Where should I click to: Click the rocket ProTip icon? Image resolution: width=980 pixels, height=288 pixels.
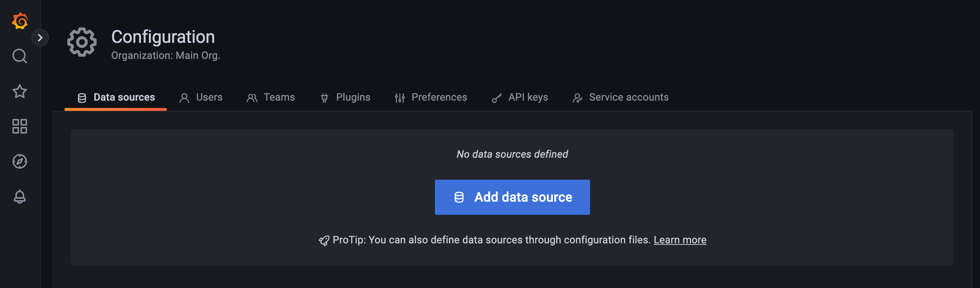tap(324, 240)
